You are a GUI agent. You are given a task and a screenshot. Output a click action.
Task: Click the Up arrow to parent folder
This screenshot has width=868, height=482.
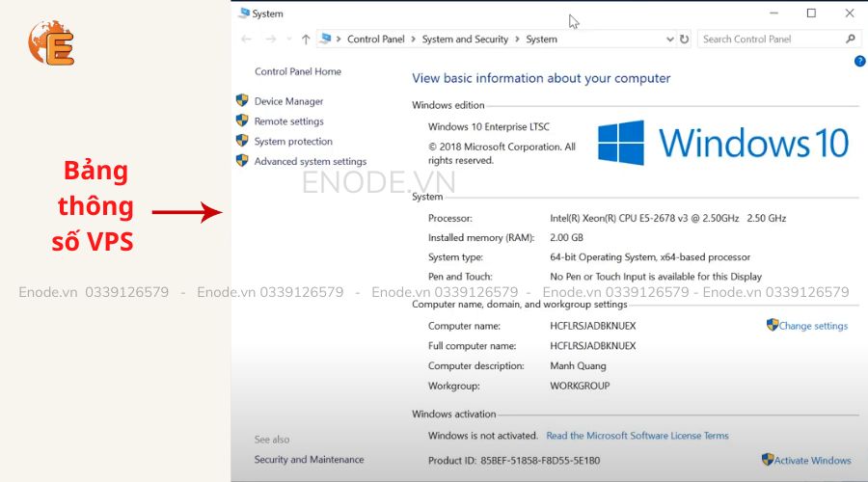pyautogui.click(x=306, y=40)
